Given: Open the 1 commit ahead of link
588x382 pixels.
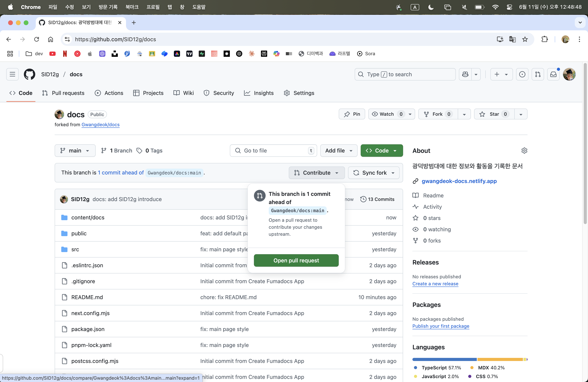Looking at the screenshot, I should coord(121,173).
